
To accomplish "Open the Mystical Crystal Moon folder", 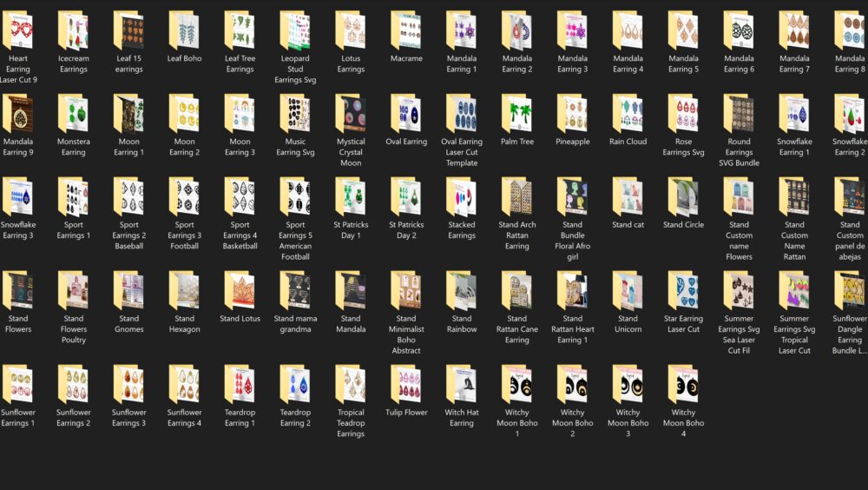I will [351, 114].
